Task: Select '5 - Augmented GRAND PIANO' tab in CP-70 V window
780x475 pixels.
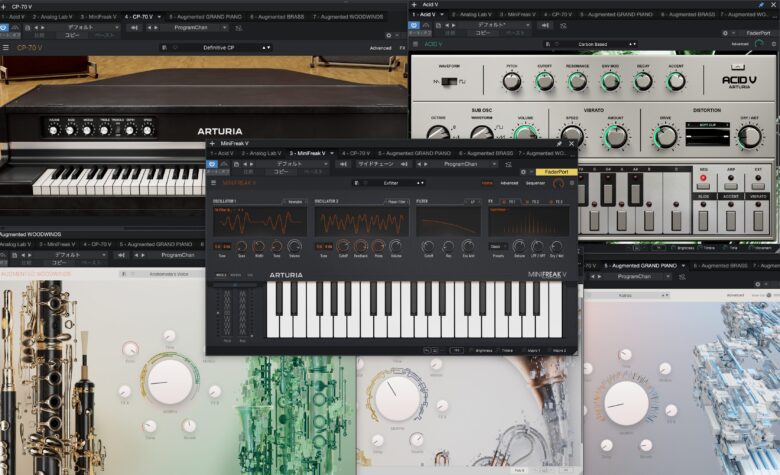Action: tap(205, 17)
